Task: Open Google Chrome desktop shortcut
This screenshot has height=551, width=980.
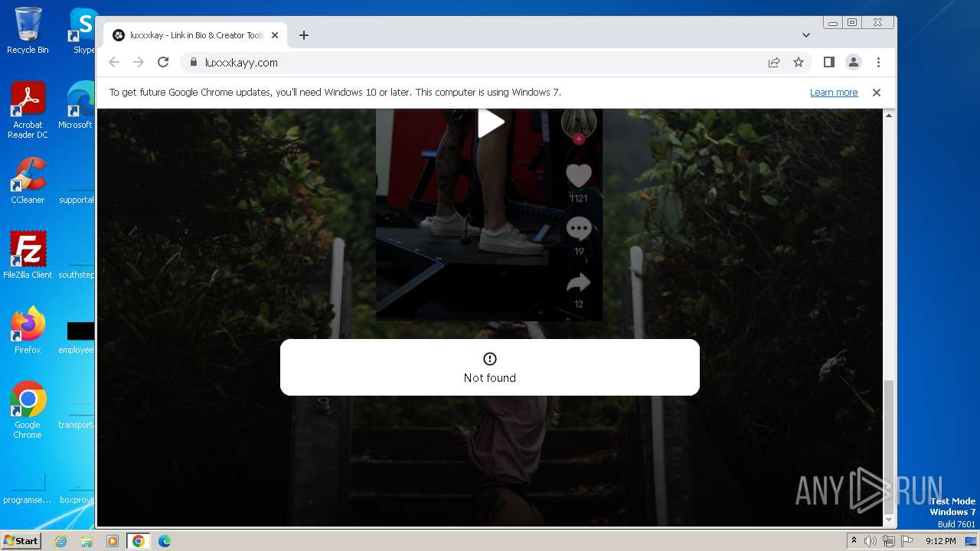Action: pyautogui.click(x=28, y=410)
